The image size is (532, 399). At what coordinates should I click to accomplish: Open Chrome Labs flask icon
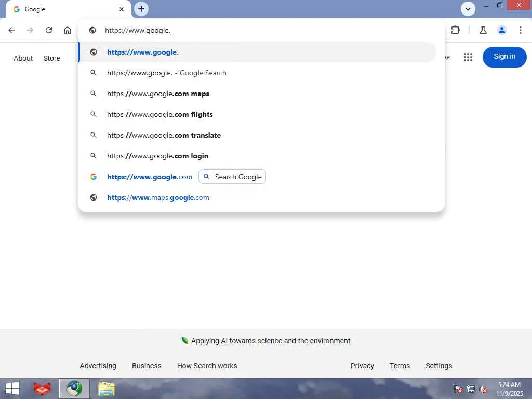[483, 30]
